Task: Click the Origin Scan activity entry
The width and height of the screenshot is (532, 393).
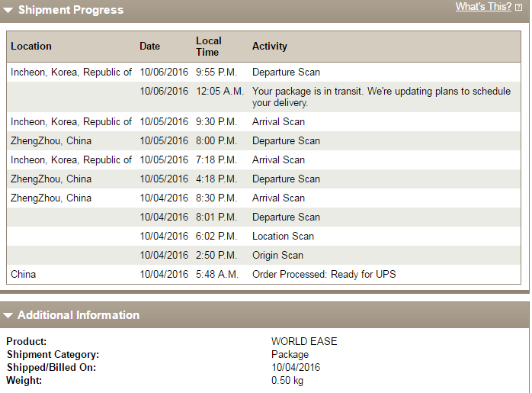Action: click(277, 255)
